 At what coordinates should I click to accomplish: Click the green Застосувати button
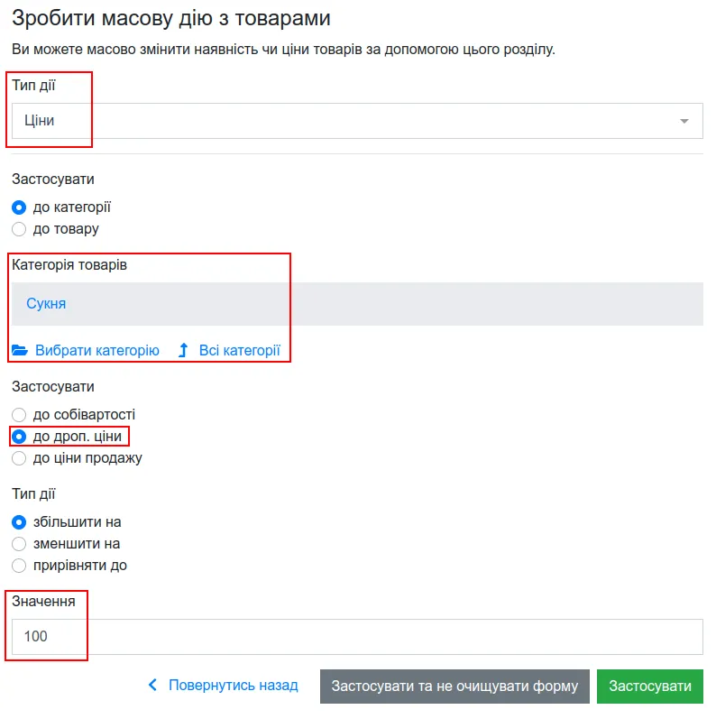point(649,687)
